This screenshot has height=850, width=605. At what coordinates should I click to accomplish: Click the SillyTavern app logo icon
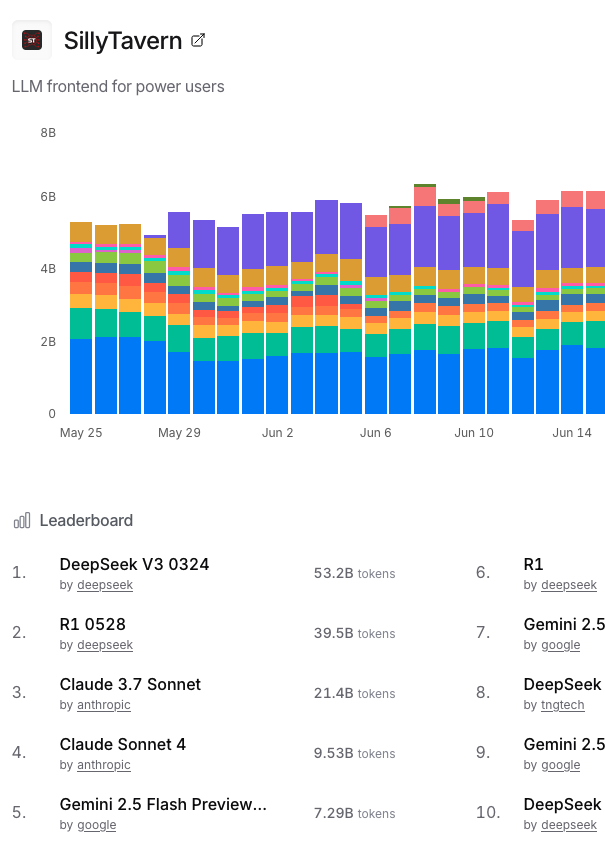tap(32, 40)
